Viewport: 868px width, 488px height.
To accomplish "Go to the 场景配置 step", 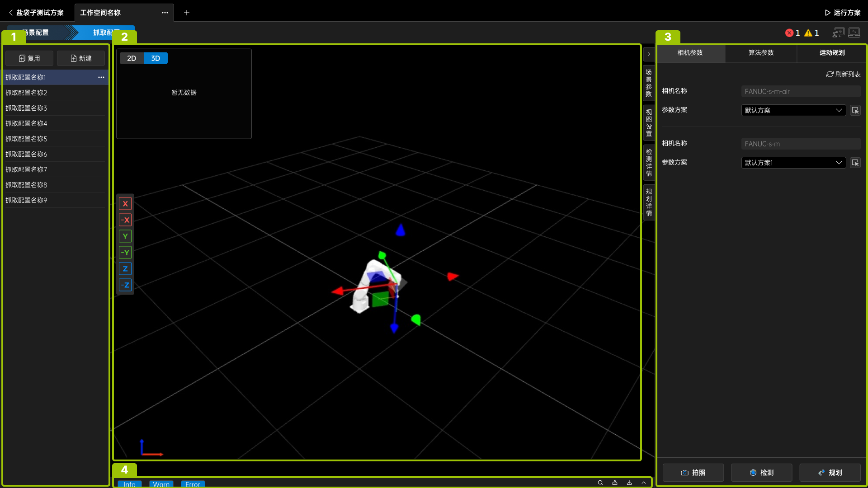I will click(36, 33).
